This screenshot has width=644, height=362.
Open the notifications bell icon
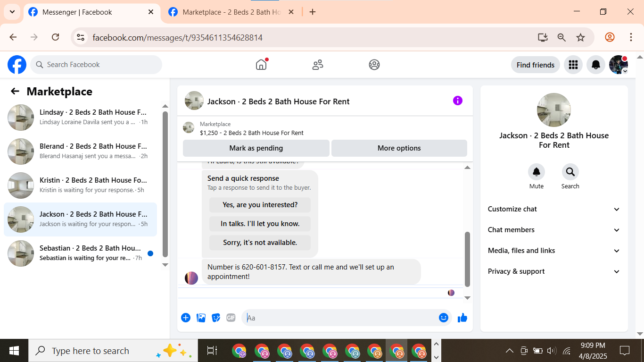pyautogui.click(x=596, y=65)
